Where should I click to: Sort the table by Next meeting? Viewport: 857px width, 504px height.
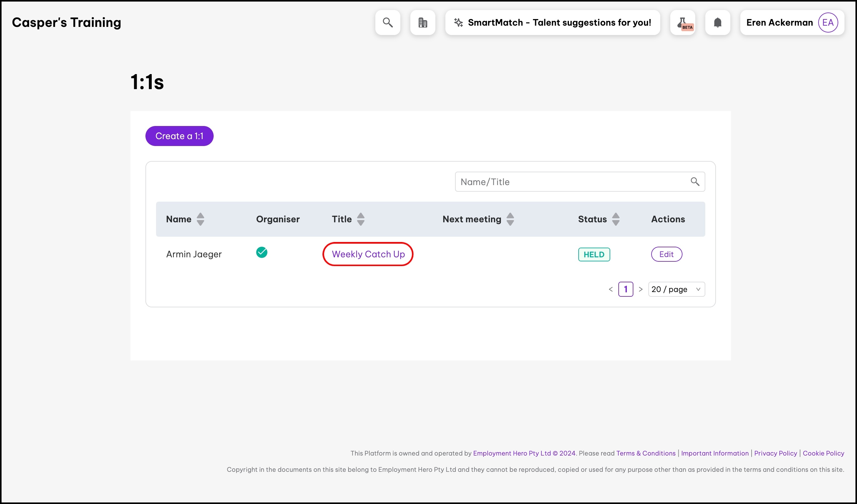coord(510,219)
